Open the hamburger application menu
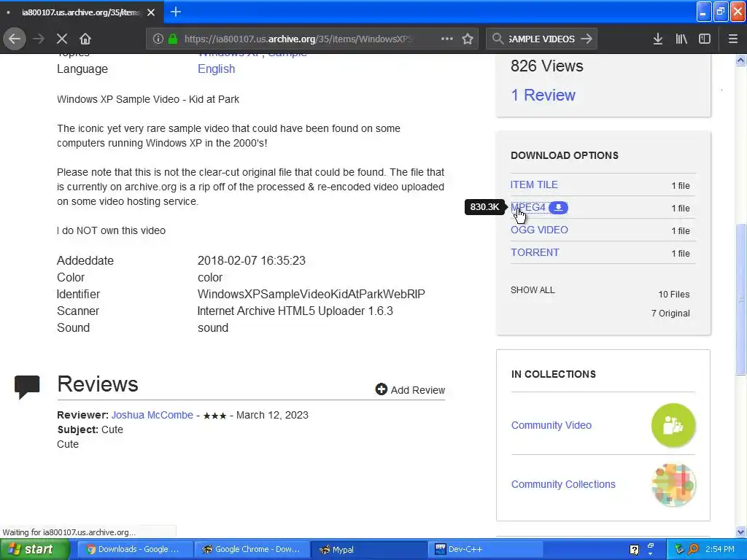This screenshot has height=560, width=747. click(733, 39)
